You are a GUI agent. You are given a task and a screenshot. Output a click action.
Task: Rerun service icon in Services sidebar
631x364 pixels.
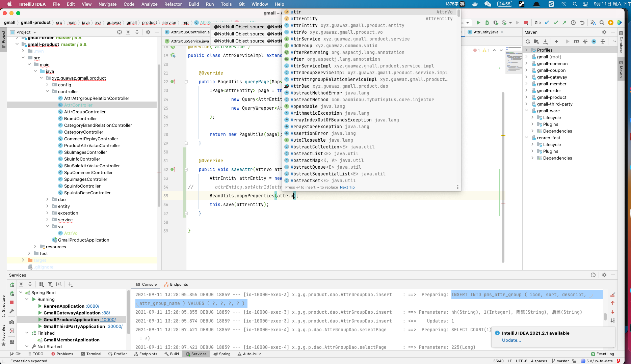coord(12,285)
